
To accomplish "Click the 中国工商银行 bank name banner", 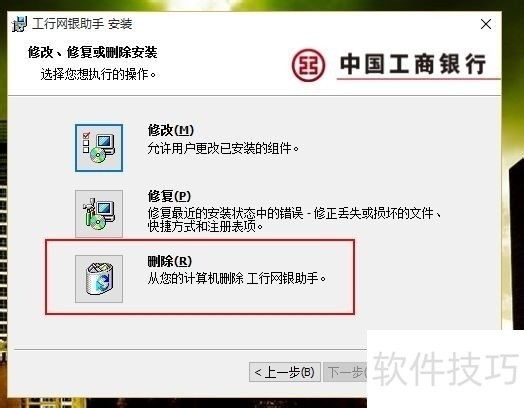I will pyautogui.click(x=413, y=64).
